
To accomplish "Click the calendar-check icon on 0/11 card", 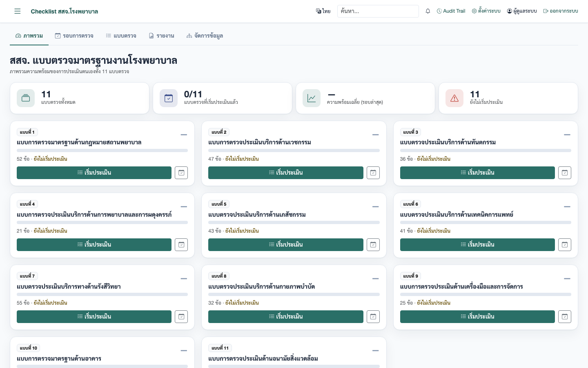I will pos(169,98).
